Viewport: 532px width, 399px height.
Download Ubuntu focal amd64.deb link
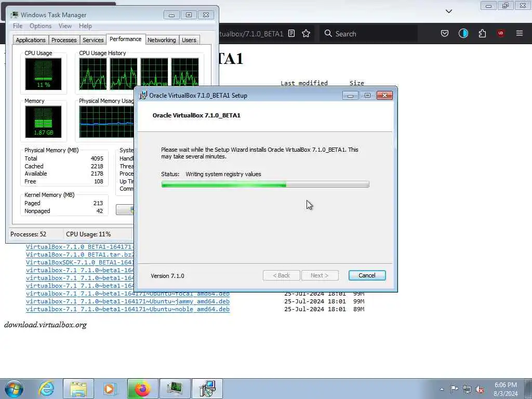(x=128, y=294)
